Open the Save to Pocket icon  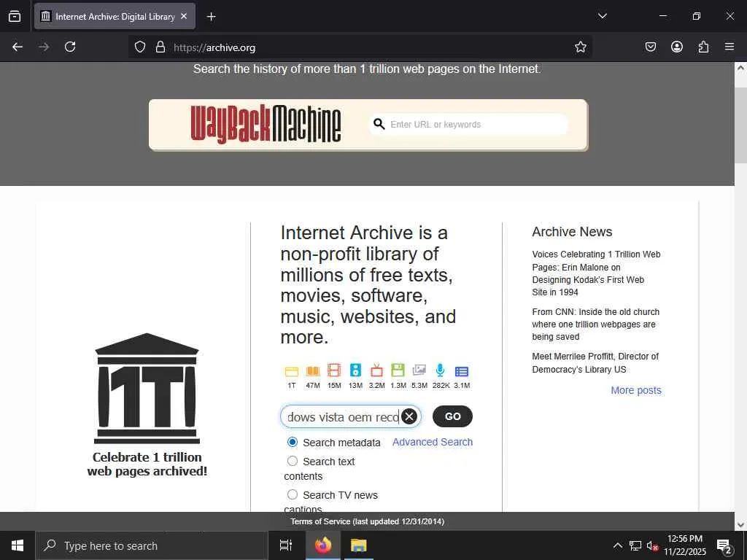650,47
